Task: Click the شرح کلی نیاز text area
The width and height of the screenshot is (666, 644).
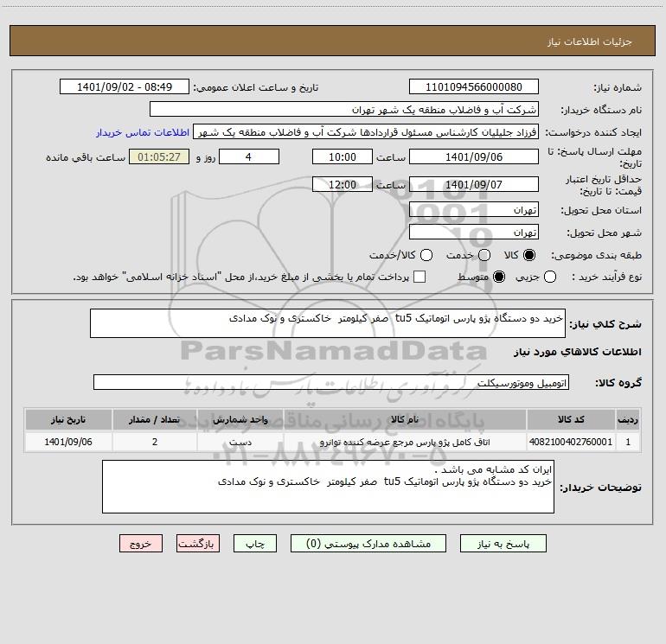Action: click(x=328, y=323)
